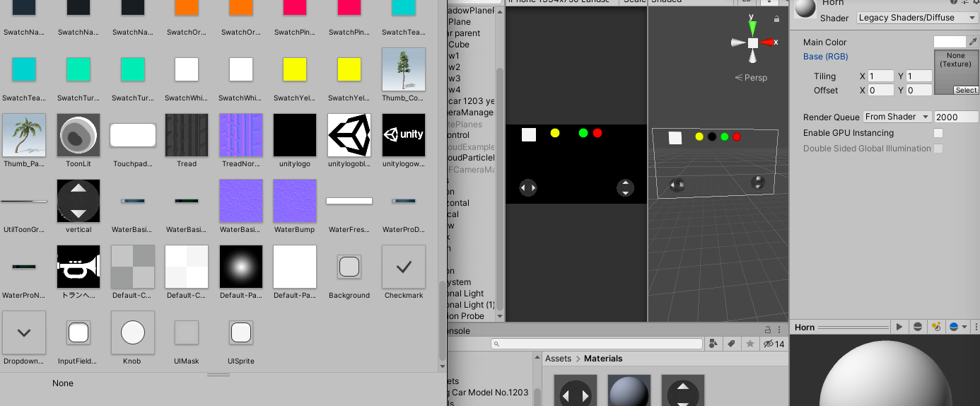Enable GPU Instancing checkbox
Image resolution: width=980 pixels, height=406 pixels.
pos(938,133)
